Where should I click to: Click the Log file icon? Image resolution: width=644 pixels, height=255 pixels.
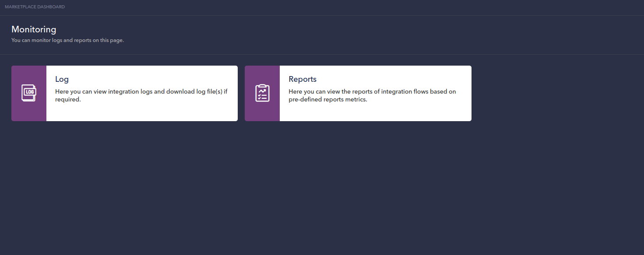pos(28,93)
